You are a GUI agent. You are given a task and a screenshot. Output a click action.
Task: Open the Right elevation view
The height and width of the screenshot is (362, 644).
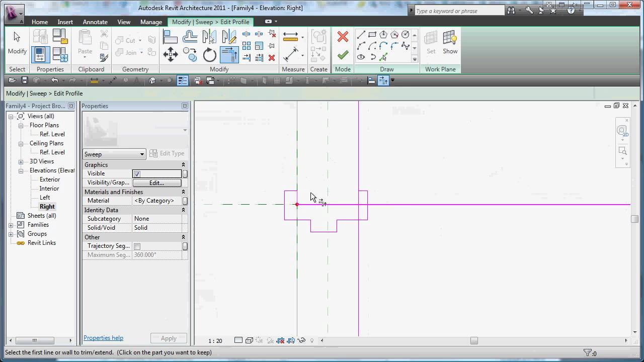coord(47,207)
